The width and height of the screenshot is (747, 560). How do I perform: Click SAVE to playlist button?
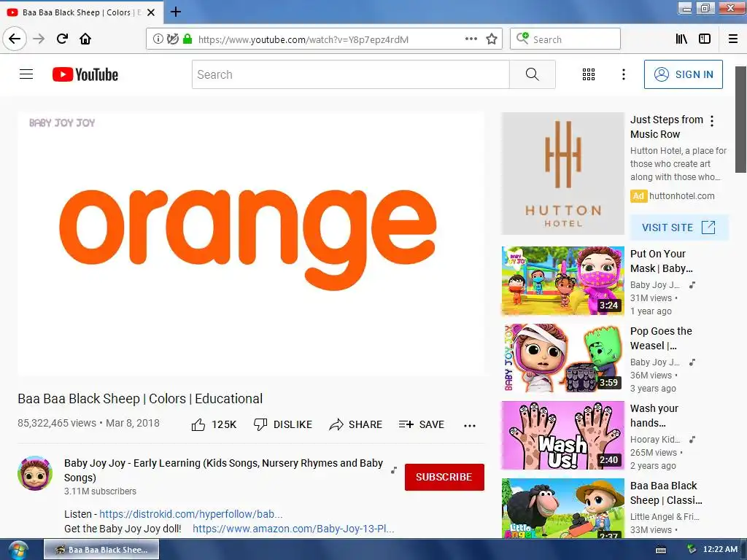pyautogui.click(x=421, y=424)
